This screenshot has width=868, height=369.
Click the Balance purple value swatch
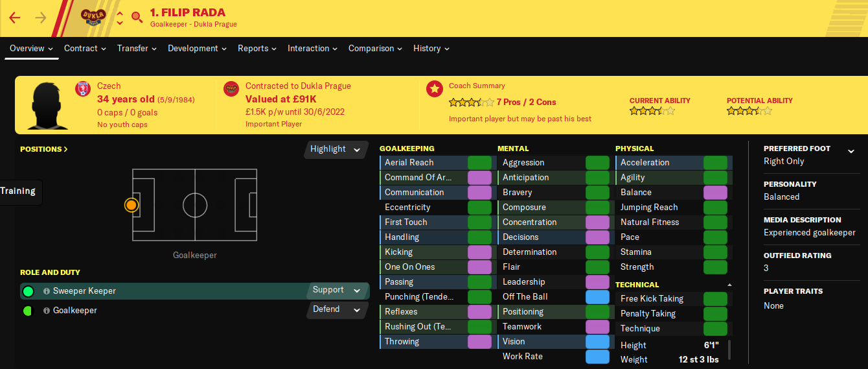[715, 193]
